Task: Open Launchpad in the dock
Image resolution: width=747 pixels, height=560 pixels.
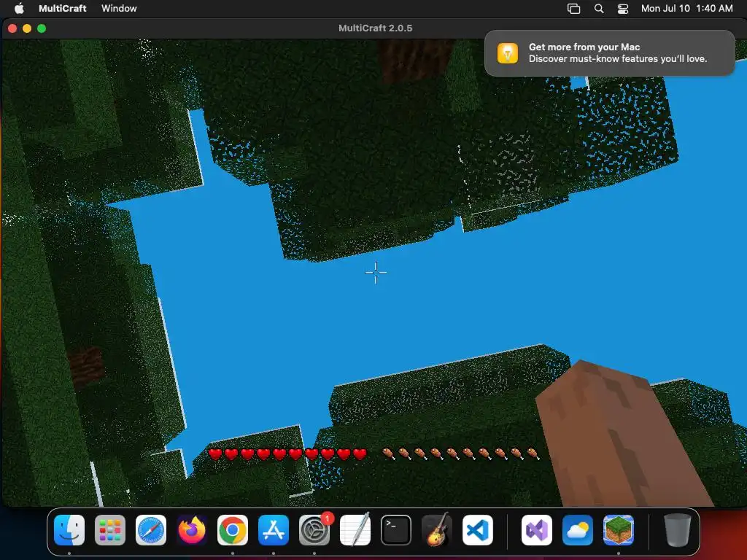Action: pyautogui.click(x=110, y=530)
